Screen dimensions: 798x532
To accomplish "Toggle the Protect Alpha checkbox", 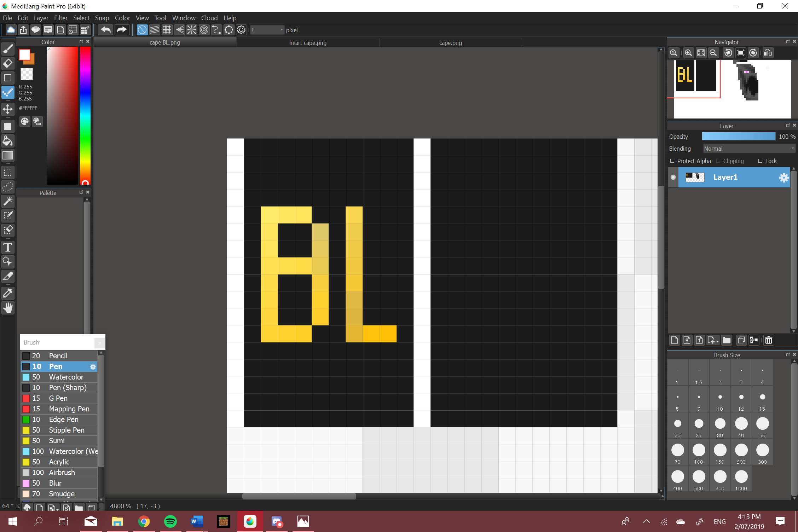I will click(x=672, y=161).
